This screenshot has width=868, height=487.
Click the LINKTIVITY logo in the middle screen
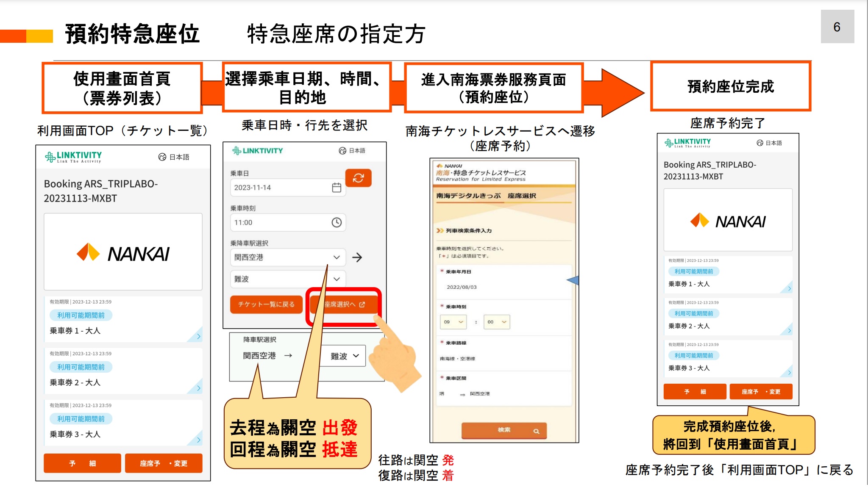coord(258,151)
